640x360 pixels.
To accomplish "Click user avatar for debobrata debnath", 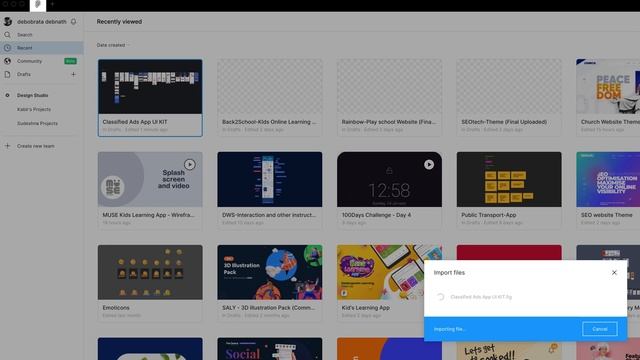I will [7, 22].
